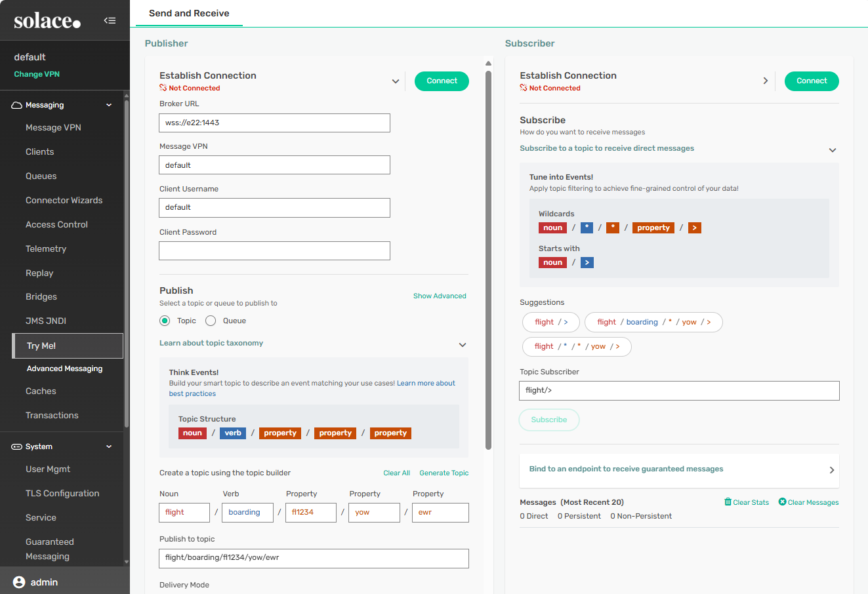Image resolution: width=868 pixels, height=594 pixels.
Task: Click the Clear Stats trash icon
Action: click(728, 502)
